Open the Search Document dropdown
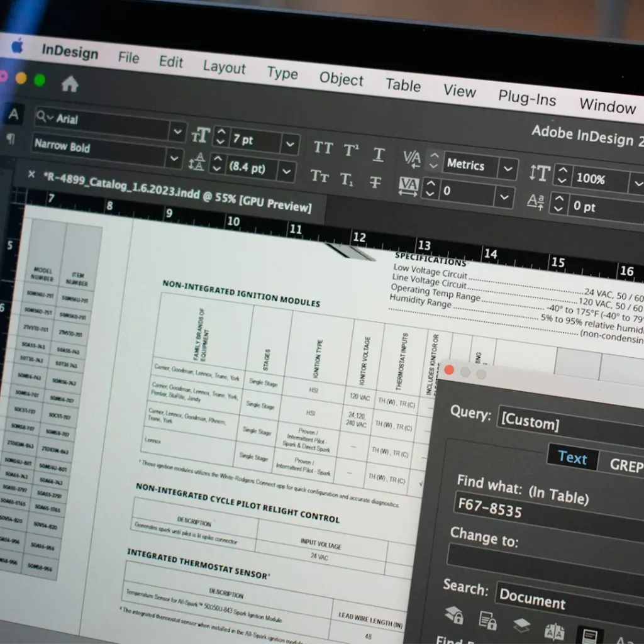Image resolution: width=644 pixels, height=644 pixels. click(570, 601)
